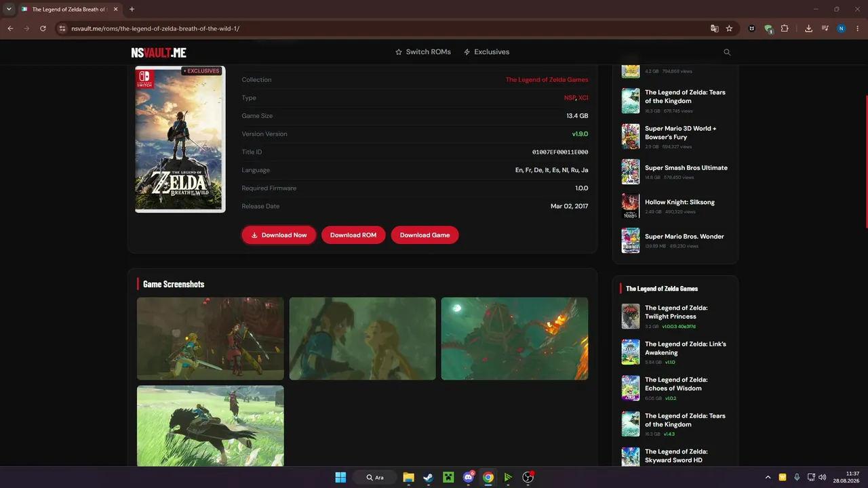Click the XCI type link

[x=583, y=98]
